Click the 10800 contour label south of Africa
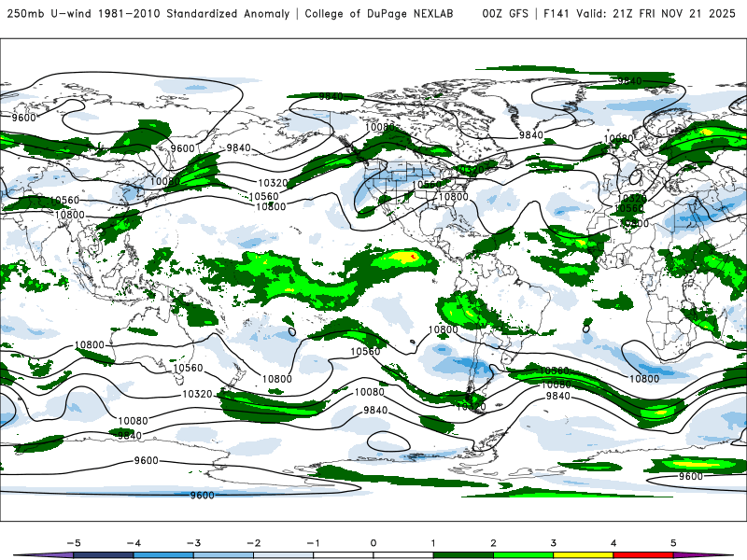Screen dimensions: 747x560 coord(644,379)
